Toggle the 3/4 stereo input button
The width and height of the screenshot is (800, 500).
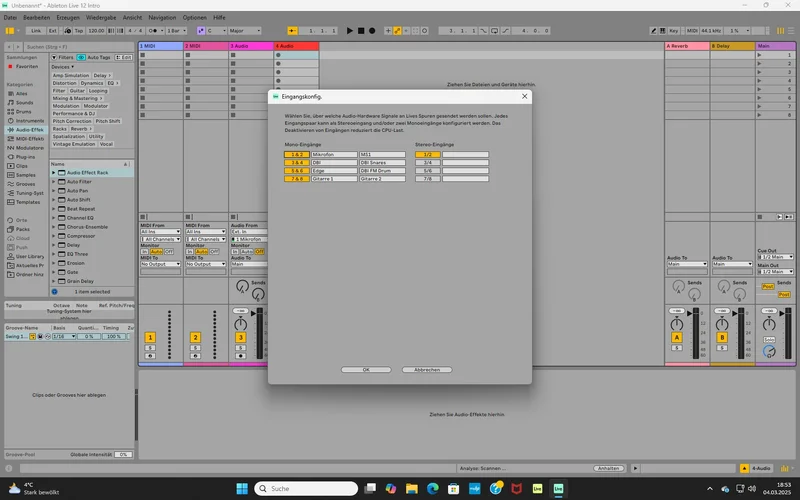click(x=428, y=163)
